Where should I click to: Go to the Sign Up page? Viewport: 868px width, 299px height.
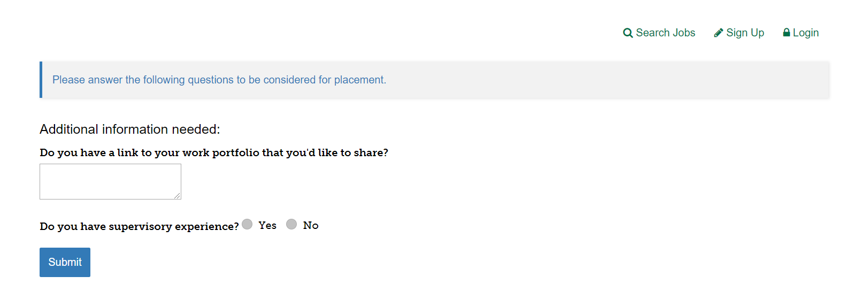tap(745, 33)
